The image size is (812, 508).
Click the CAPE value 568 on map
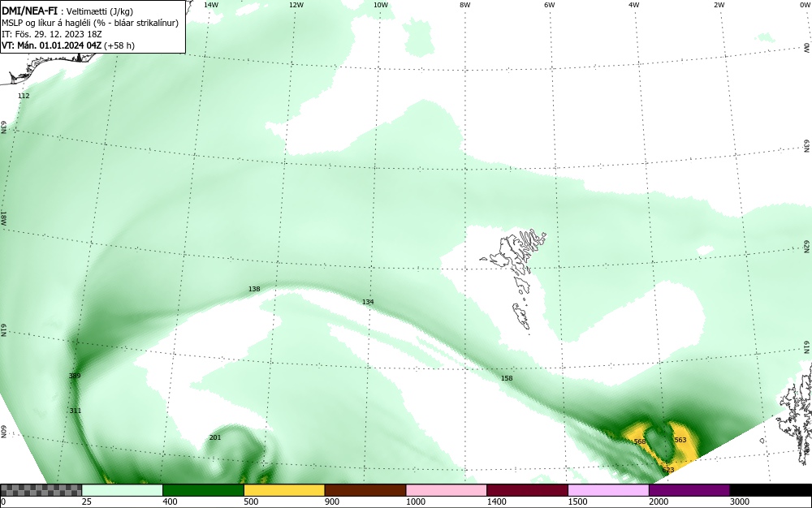tap(640, 441)
